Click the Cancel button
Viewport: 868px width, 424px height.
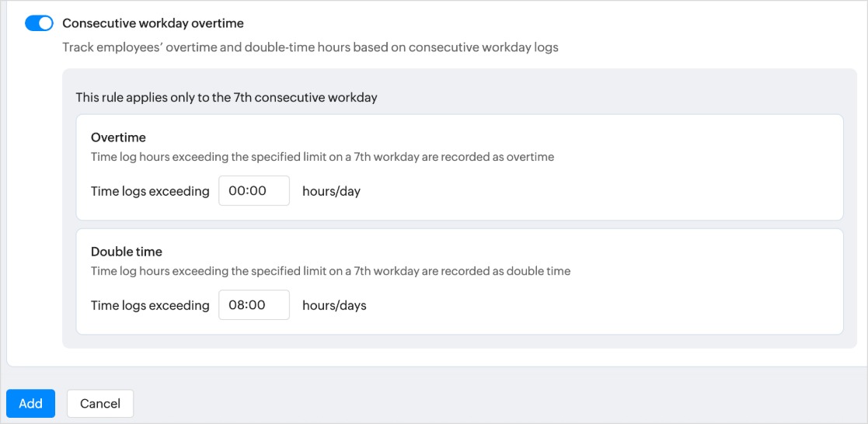click(x=100, y=404)
